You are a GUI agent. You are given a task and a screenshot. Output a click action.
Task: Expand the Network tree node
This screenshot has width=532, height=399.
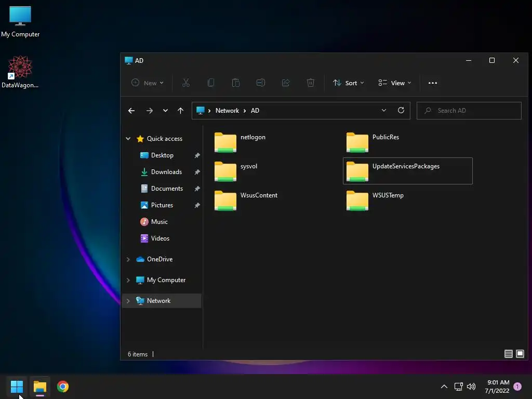[128, 301]
